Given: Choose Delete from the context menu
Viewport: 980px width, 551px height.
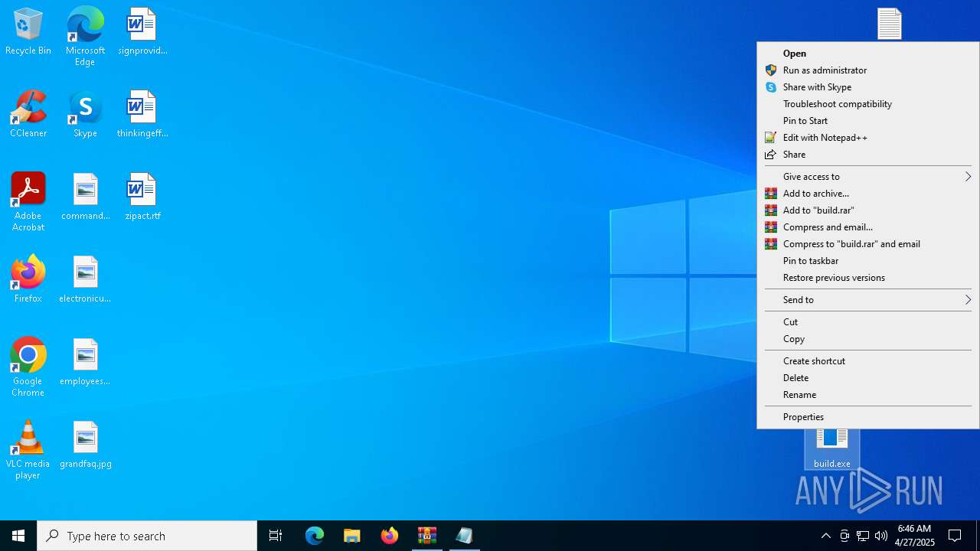Looking at the screenshot, I should (868, 378).
